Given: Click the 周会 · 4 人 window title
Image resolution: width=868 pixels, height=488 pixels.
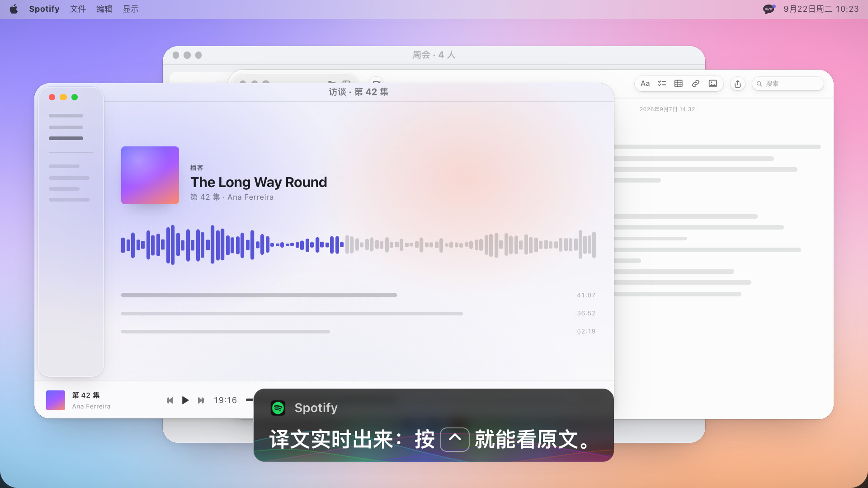Looking at the screenshot, I should [x=434, y=55].
